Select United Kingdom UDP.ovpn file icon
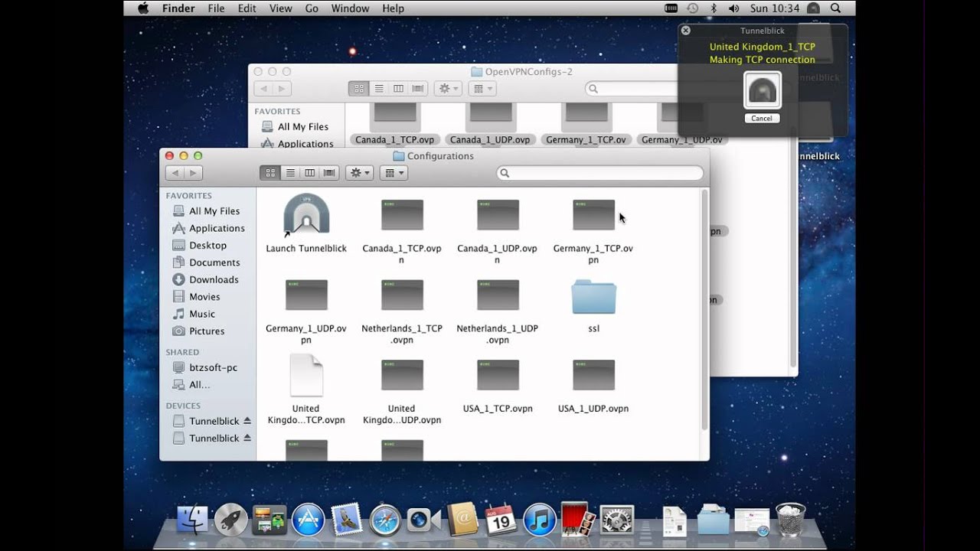980x551 pixels. tap(402, 375)
